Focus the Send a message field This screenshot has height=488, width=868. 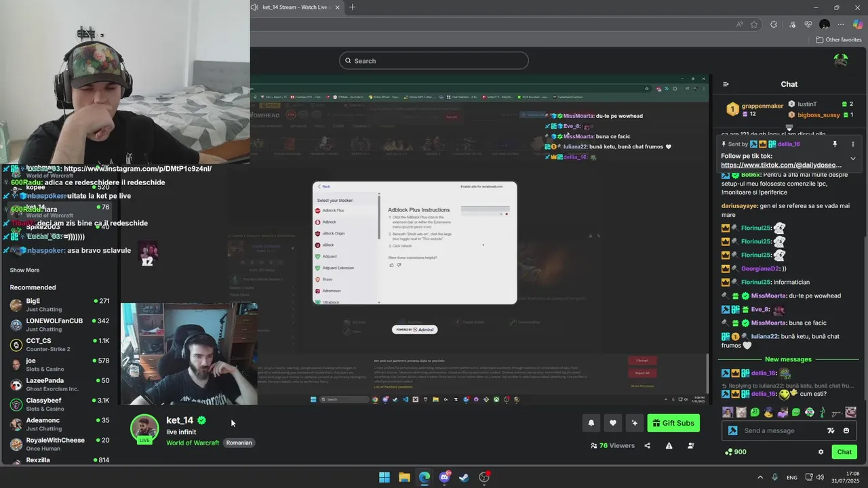pos(783,430)
